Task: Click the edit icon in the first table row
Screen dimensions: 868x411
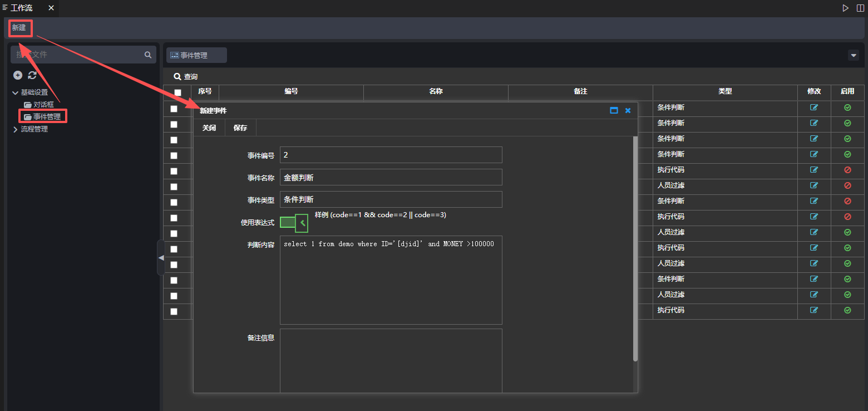Action: tap(814, 107)
